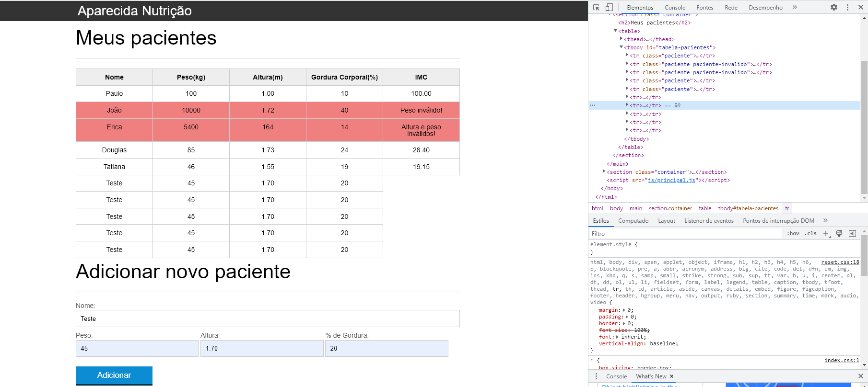This screenshot has height=387, width=868.
Task: Select the tbody#tabela-pacientes breadcrumb
Action: point(748,208)
